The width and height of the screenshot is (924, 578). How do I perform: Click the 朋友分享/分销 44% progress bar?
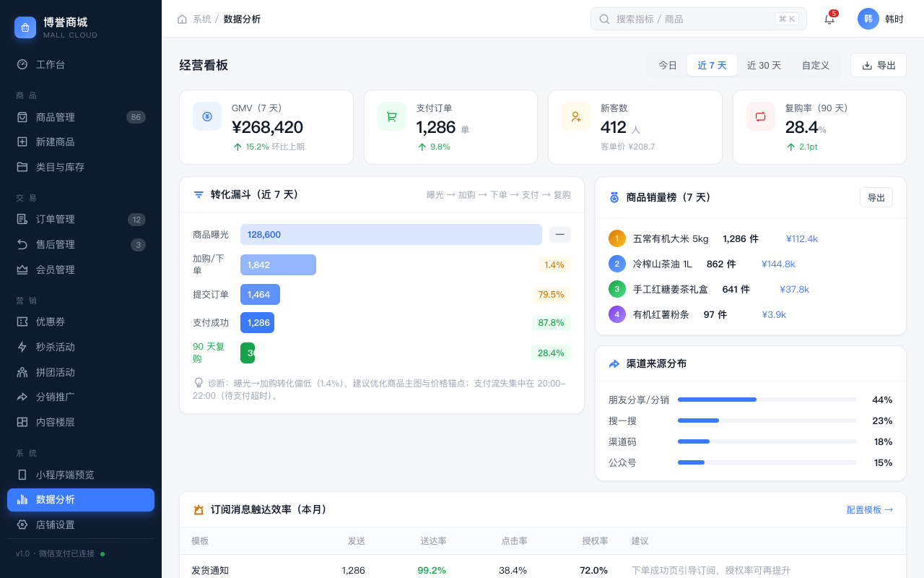pyautogui.click(x=767, y=400)
